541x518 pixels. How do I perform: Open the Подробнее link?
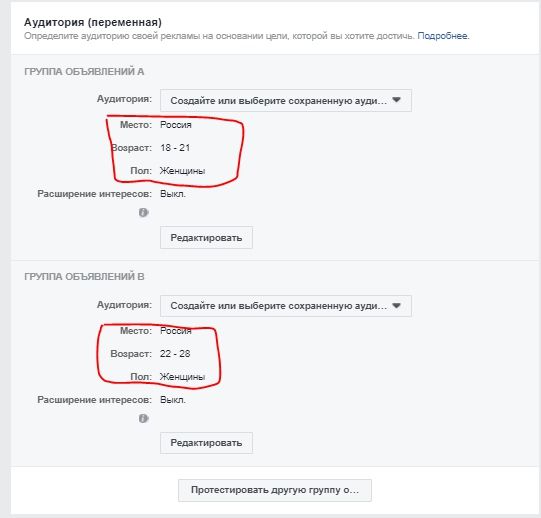[443, 36]
